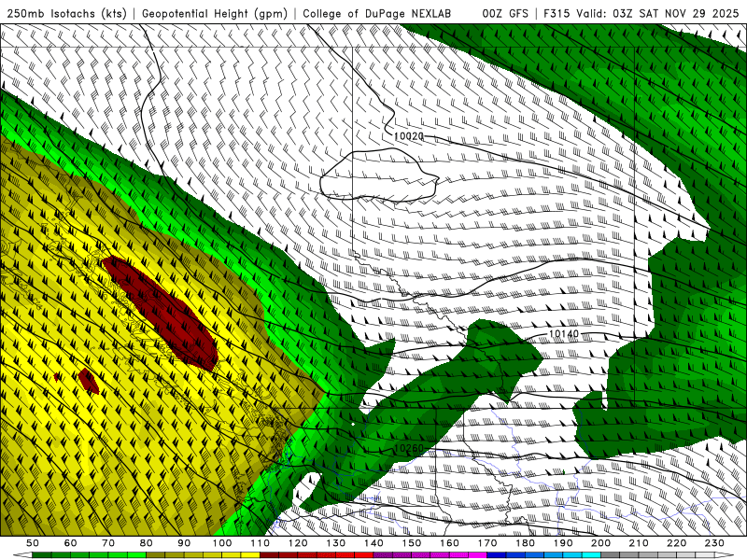Click the 130 knot colorbar label
Image resolution: width=747 pixels, height=560 pixels.
(x=336, y=543)
